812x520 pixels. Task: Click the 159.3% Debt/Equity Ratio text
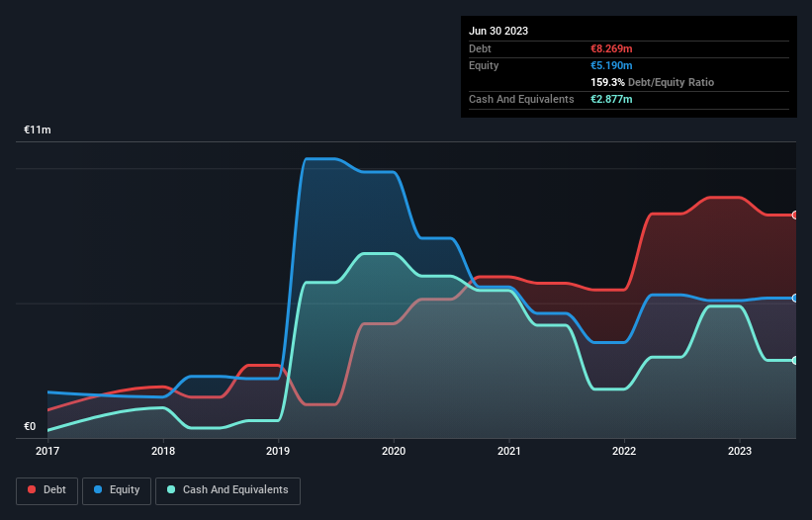point(652,82)
